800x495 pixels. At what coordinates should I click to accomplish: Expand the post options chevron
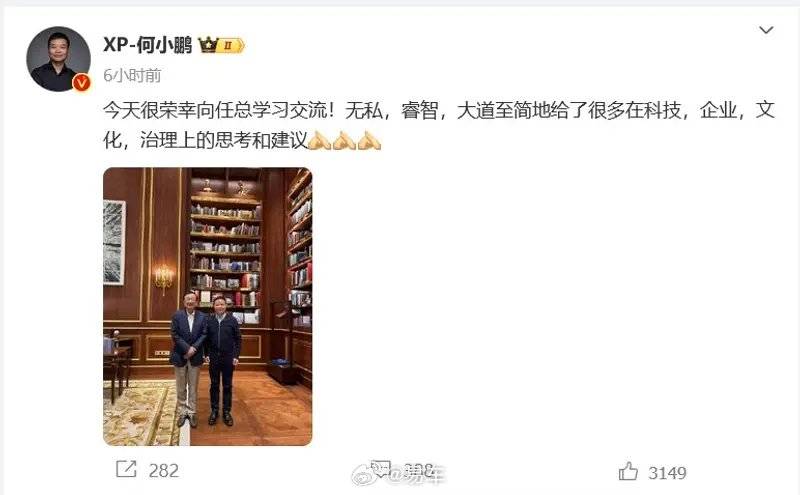pos(766,30)
